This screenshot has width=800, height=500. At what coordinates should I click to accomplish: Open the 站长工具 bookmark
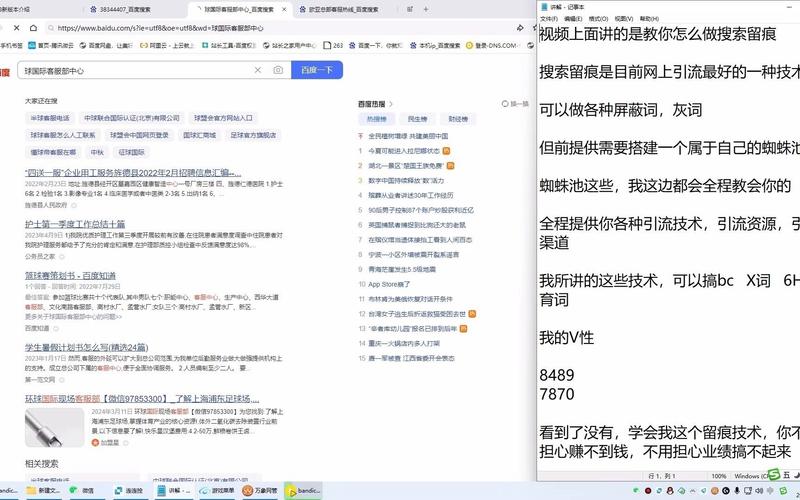(229, 45)
